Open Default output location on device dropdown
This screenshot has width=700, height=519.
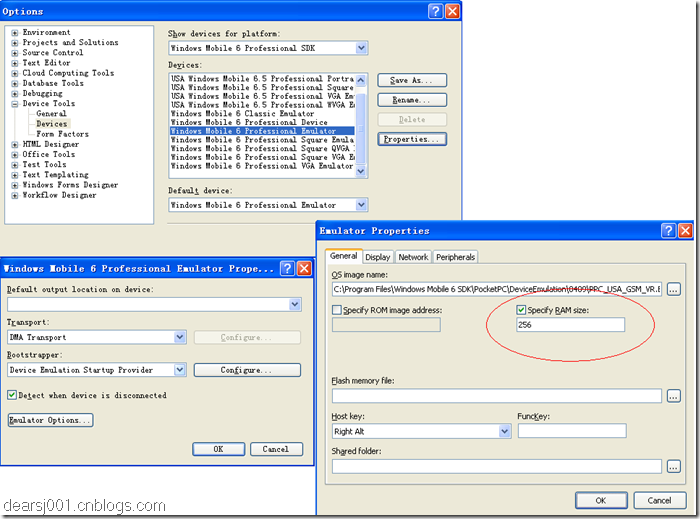point(295,304)
